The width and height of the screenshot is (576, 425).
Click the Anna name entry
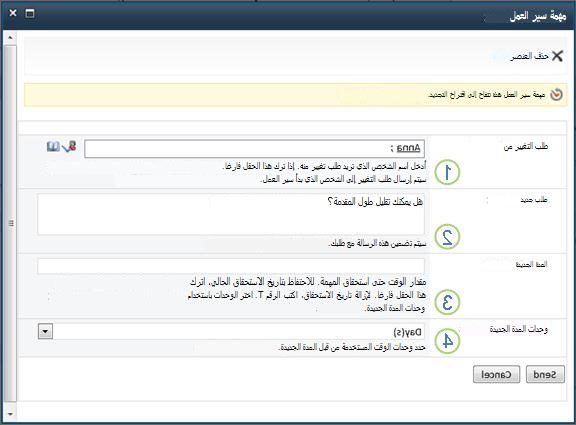408,148
